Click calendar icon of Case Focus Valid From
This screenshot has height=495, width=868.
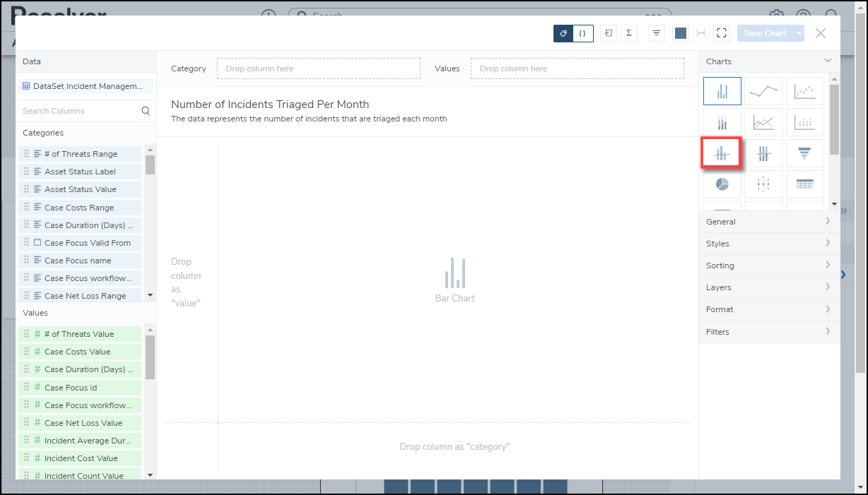(37, 242)
